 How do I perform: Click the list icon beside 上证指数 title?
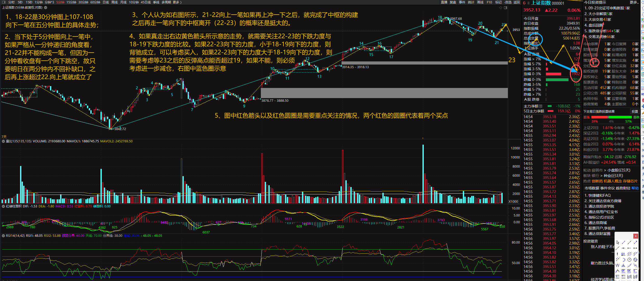click(528, 3)
